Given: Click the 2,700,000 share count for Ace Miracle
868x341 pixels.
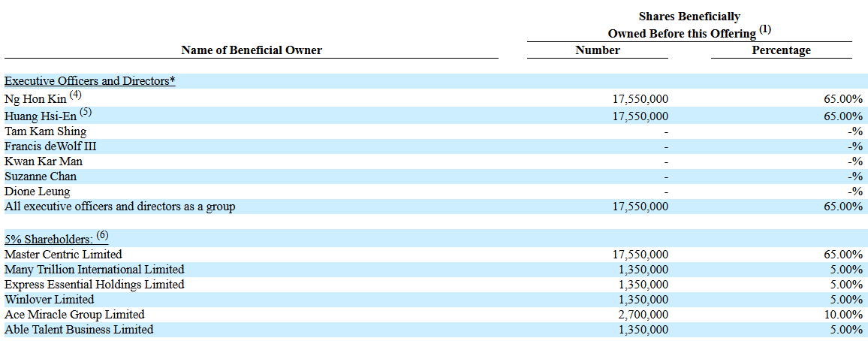Looking at the screenshot, I should [x=643, y=315].
